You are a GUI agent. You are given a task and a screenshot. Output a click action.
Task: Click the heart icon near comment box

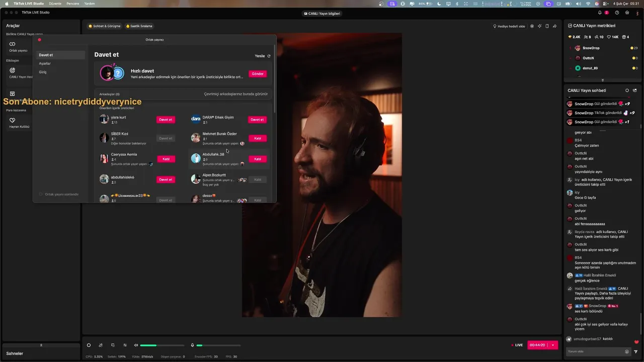point(636,342)
